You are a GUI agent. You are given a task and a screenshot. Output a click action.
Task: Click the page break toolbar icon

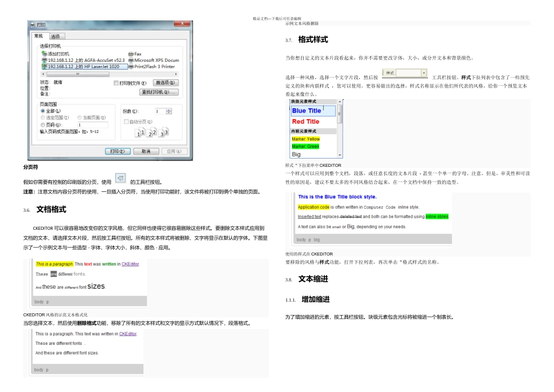[x=121, y=178]
